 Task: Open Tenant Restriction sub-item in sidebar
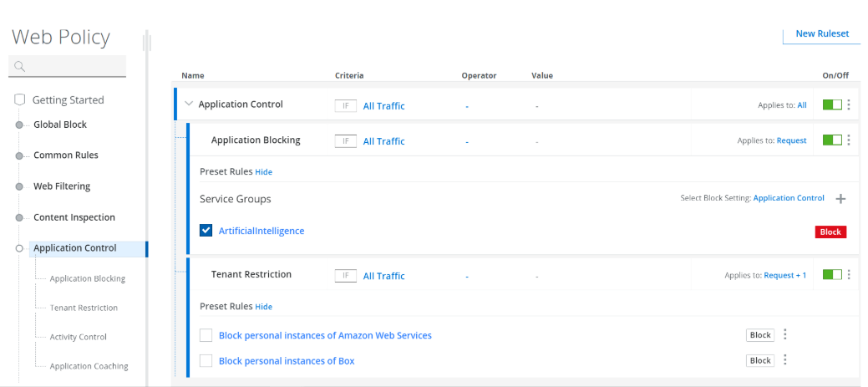(x=84, y=308)
